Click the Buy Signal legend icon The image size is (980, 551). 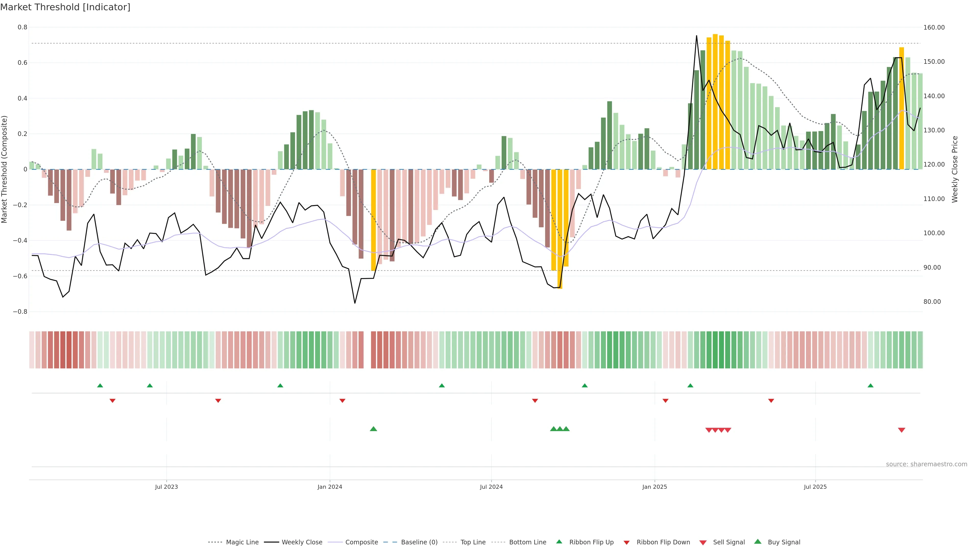click(758, 542)
